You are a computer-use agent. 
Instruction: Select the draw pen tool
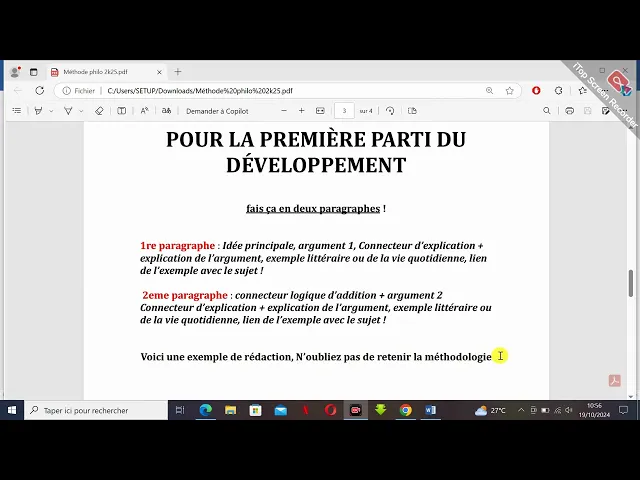[68, 111]
